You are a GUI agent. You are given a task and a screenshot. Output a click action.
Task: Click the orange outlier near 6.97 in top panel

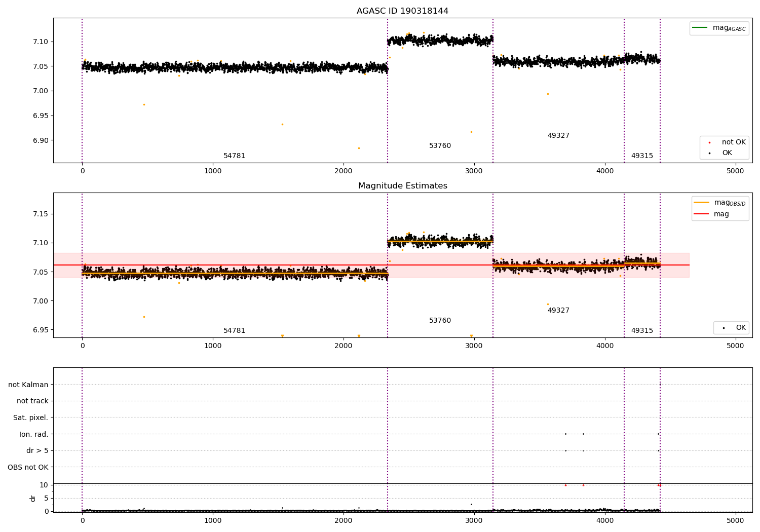coord(144,105)
